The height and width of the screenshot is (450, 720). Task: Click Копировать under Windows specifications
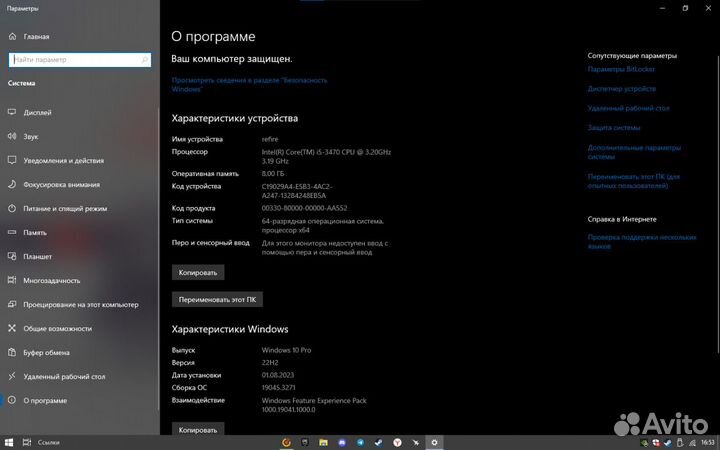tap(198, 429)
